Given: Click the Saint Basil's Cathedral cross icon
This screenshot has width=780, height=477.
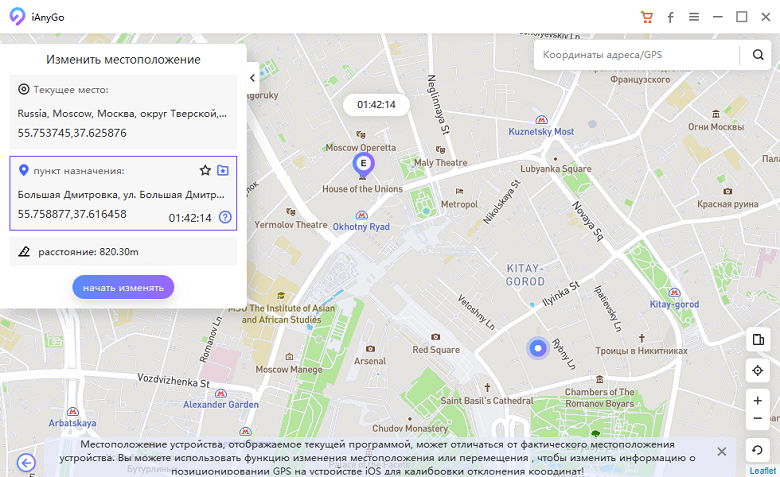Looking at the screenshot, I should [488, 387].
